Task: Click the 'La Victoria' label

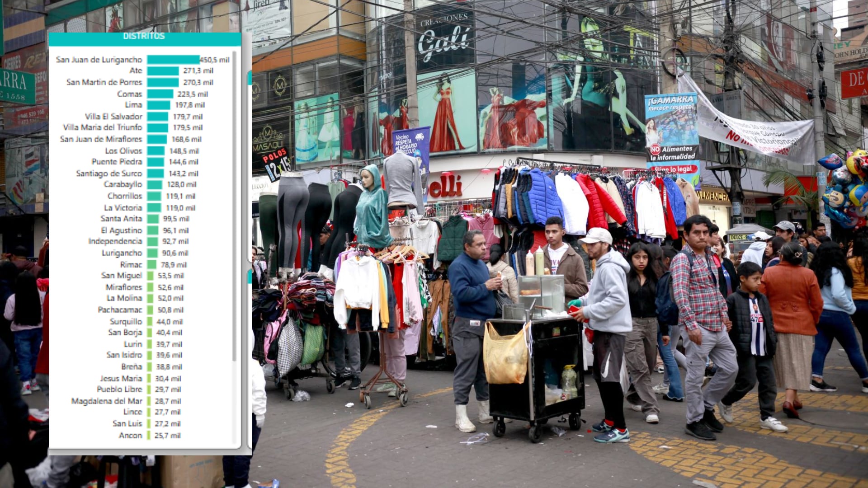Action: coord(123,208)
